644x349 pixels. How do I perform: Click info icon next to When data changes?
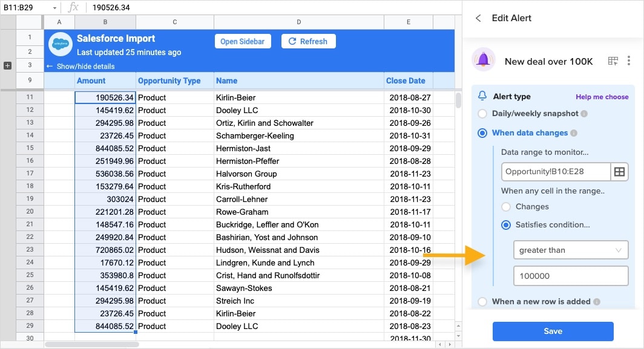coord(574,133)
